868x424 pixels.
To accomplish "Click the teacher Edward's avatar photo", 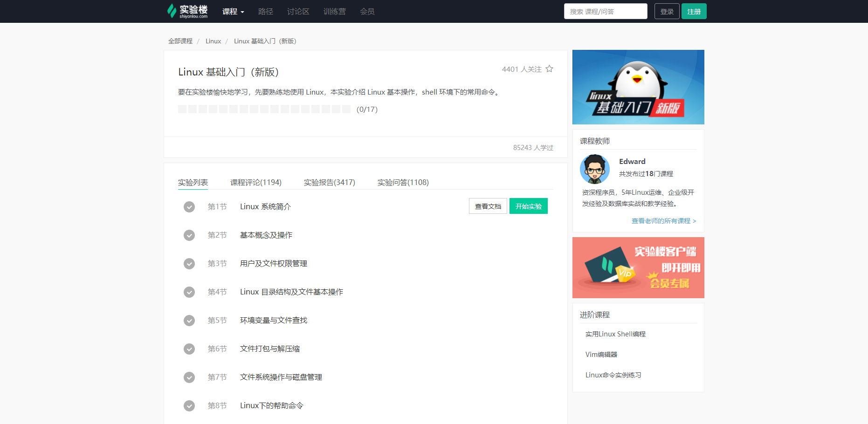I will click(x=594, y=169).
